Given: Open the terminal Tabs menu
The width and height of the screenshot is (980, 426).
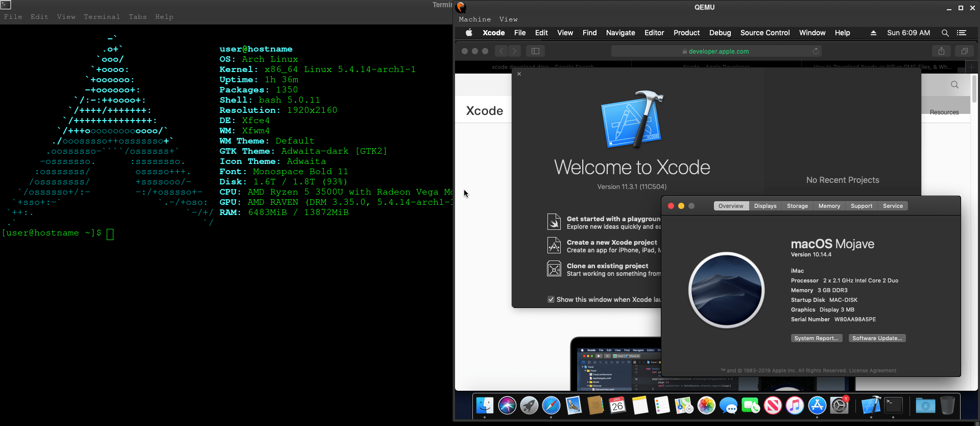Looking at the screenshot, I should pyautogui.click(x=137, y=17).
